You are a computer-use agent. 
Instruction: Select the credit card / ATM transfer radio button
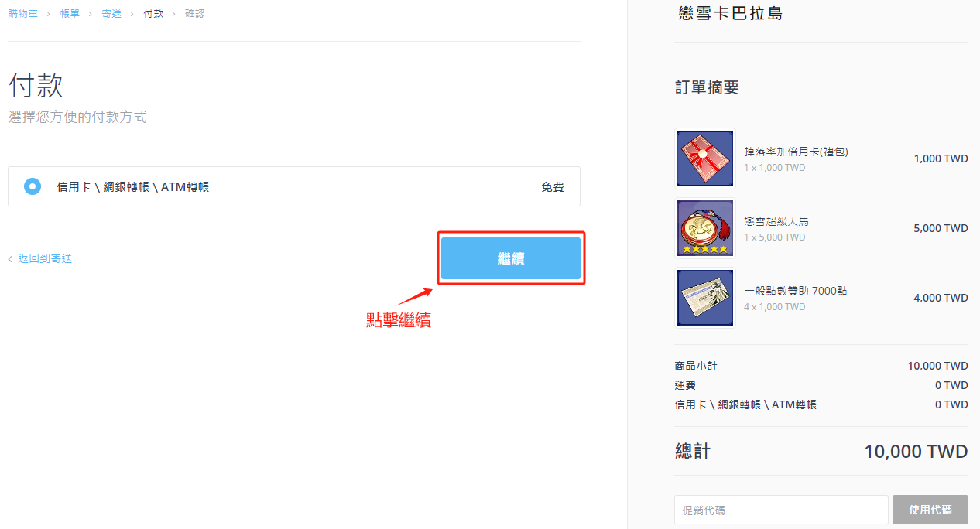coord(33,186)
